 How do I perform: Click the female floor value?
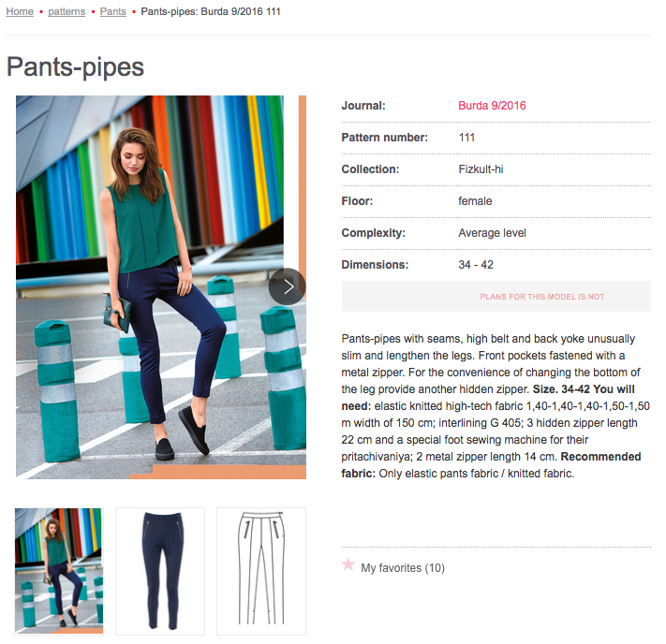pyautogui.click(x=475, y=201)
